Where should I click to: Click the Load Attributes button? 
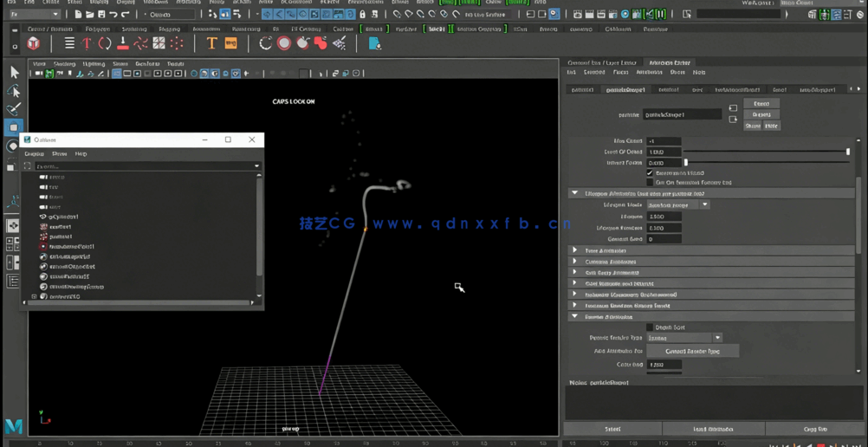coord(713,429)
